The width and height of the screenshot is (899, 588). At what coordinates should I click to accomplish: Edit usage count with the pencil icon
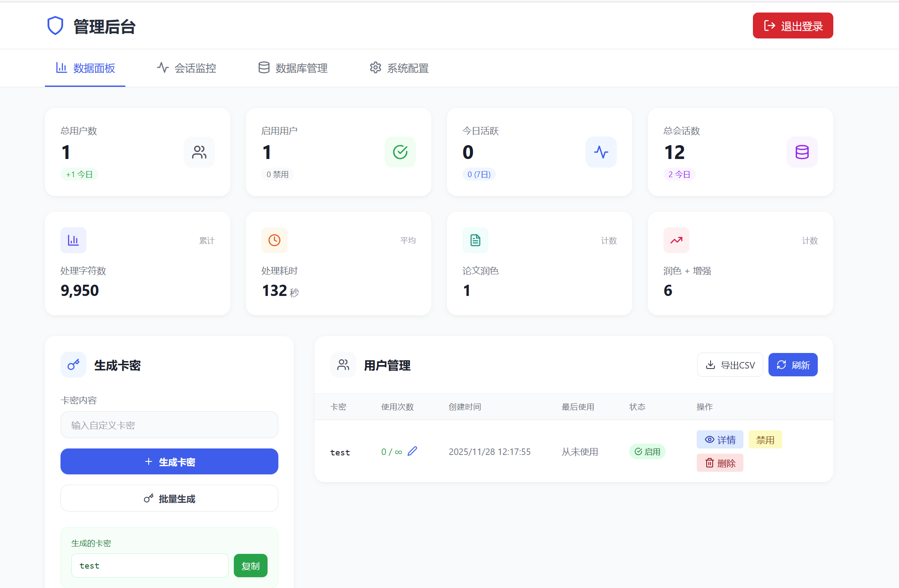click(413, 451)
